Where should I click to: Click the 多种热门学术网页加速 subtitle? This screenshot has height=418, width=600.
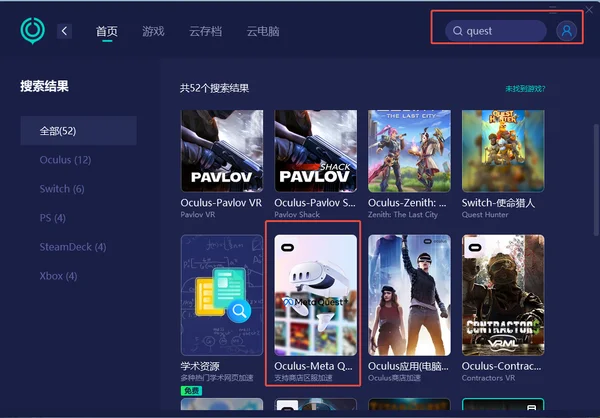click(217, 378)
